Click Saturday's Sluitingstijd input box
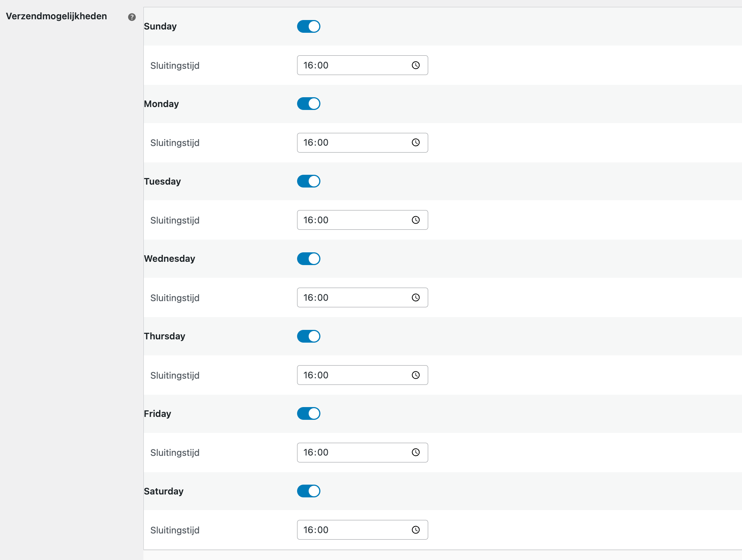Image resolution: width=742 pixels, height=560 pixels. pos(350,530)
